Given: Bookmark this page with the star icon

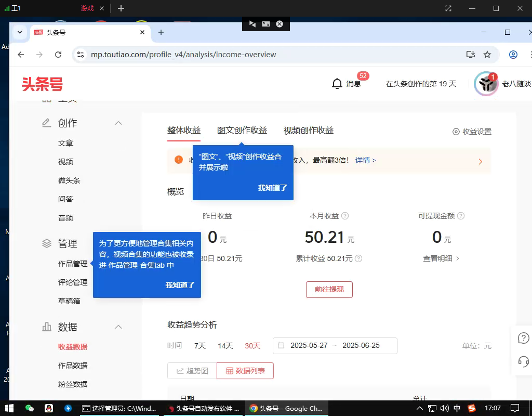Looking at the screenshot, I should coord(487,55).
